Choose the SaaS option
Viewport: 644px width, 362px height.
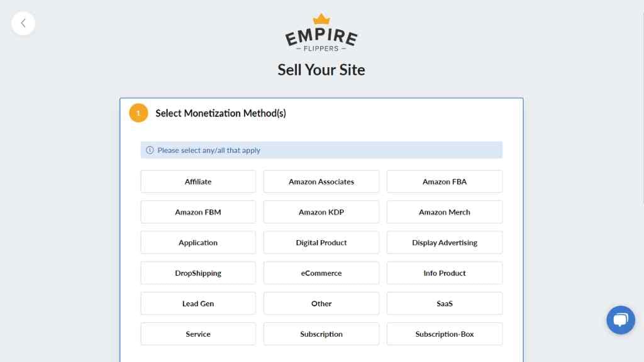444,303
